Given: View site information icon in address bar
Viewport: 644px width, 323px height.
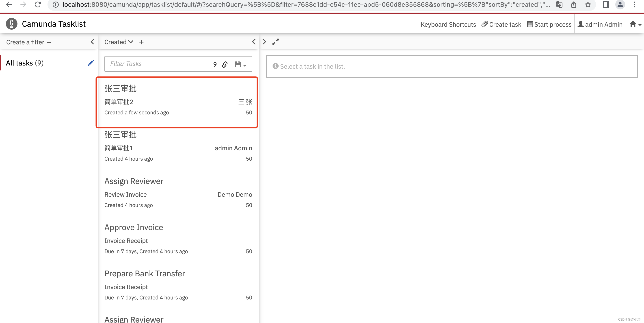Looking at the screenshot, I should [56, 4].
